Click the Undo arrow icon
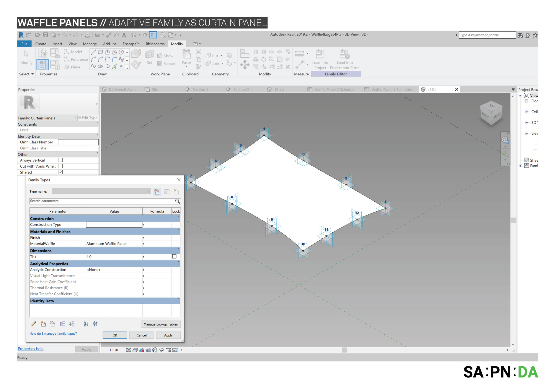The image size is (555, 392). [65, 35]
